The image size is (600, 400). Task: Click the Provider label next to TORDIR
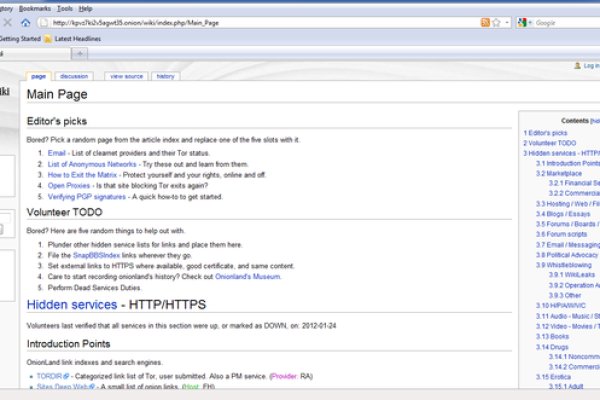tap(284, 376)
